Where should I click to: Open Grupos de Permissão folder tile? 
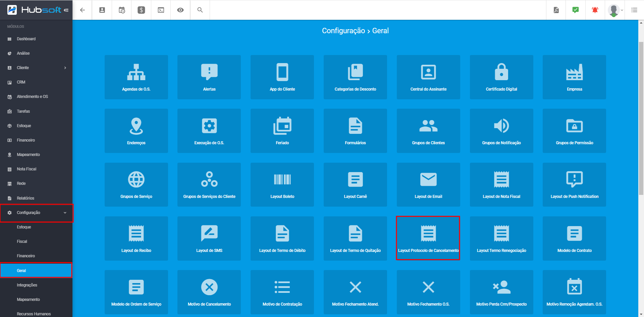pyautogui.click(x=575, y=131)
